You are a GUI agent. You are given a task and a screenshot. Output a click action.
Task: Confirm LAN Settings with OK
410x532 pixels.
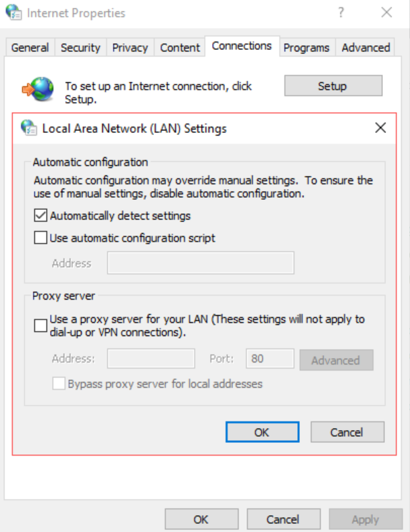click(262, 432)
